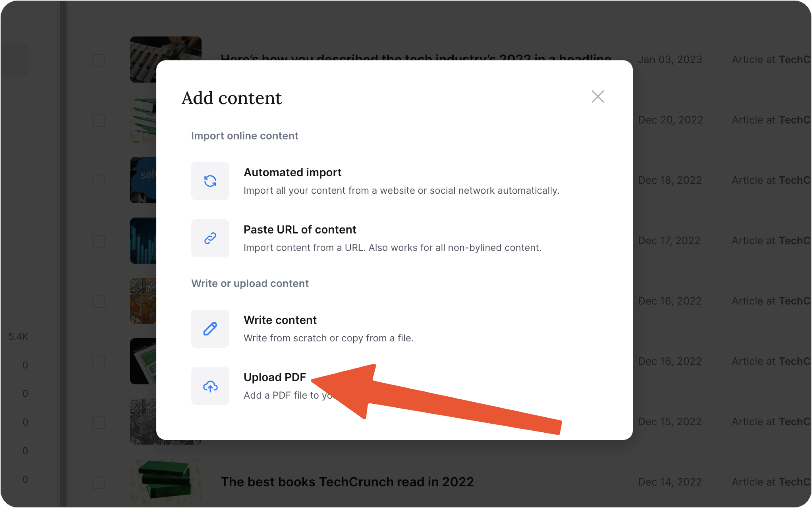812x508 pixels.
Task: Tick checkbox for the Dec 14, 2022 article
Action: click(x=98, y=482)
